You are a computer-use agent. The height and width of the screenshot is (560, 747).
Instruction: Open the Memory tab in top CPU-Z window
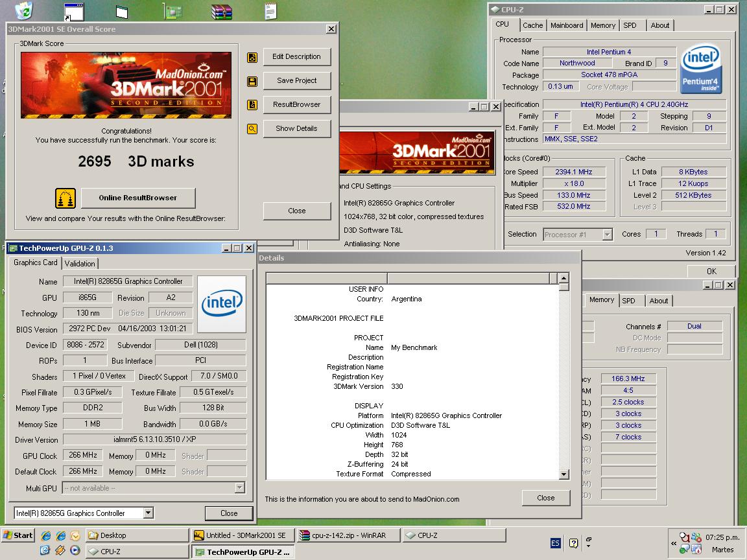click(x=602, y=25)
